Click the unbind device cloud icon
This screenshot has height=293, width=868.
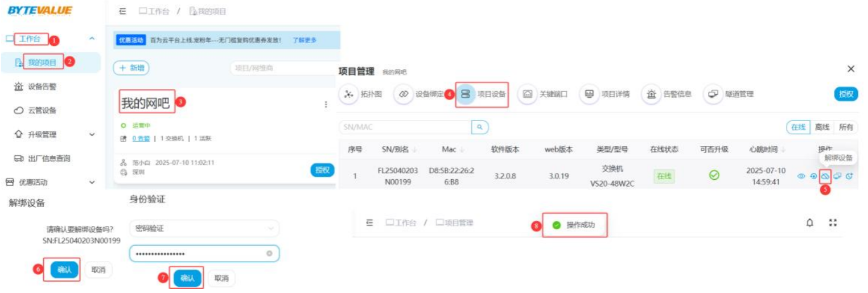coord(825,176)
